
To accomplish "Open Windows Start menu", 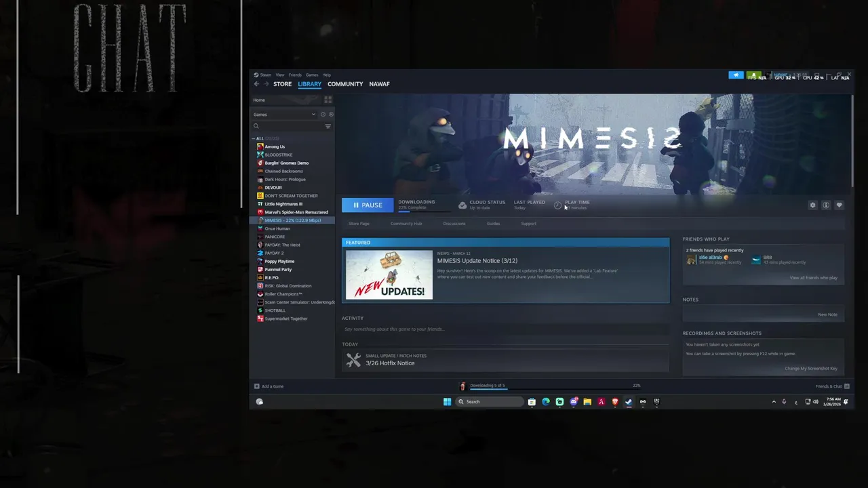I will click(x=447, y=402).
